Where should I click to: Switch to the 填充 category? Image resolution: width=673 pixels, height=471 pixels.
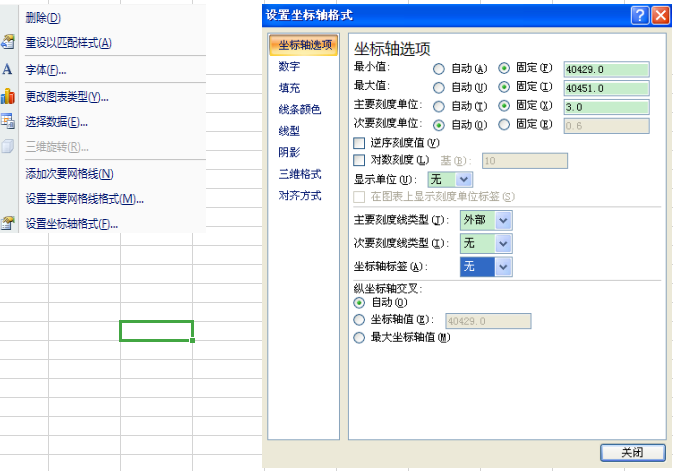tap(289, 88)
